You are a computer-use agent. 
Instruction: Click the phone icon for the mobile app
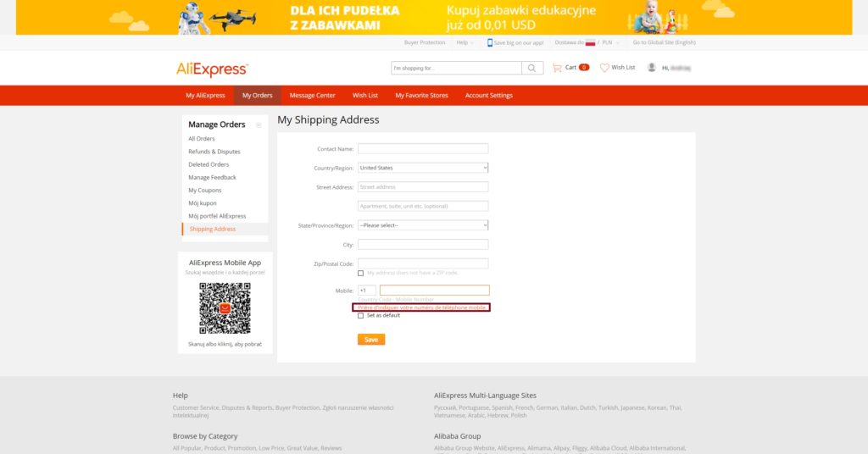point(490,42)
